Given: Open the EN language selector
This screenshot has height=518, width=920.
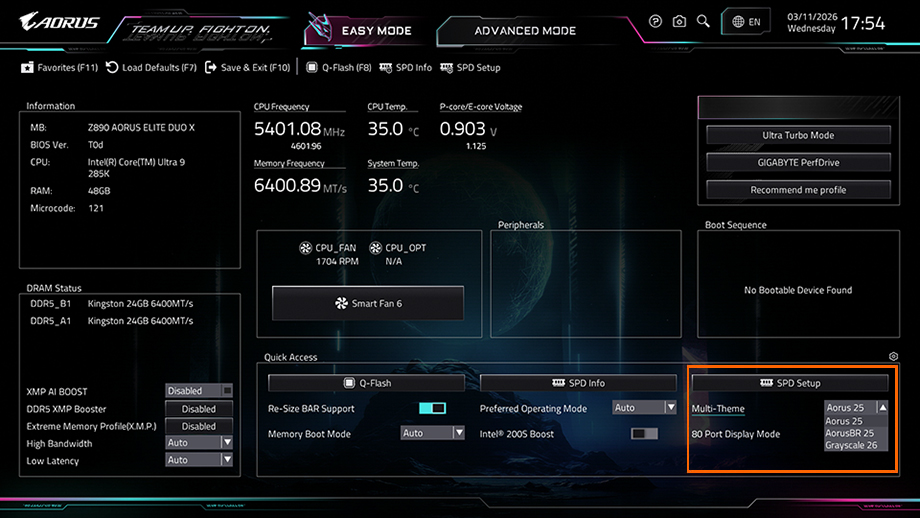Looking at the screenshot, I should click(746, 21).
